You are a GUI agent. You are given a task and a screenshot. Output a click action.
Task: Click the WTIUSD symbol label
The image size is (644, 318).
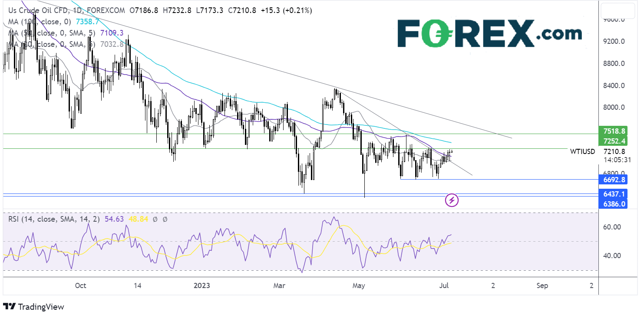(x=582, y=151)
